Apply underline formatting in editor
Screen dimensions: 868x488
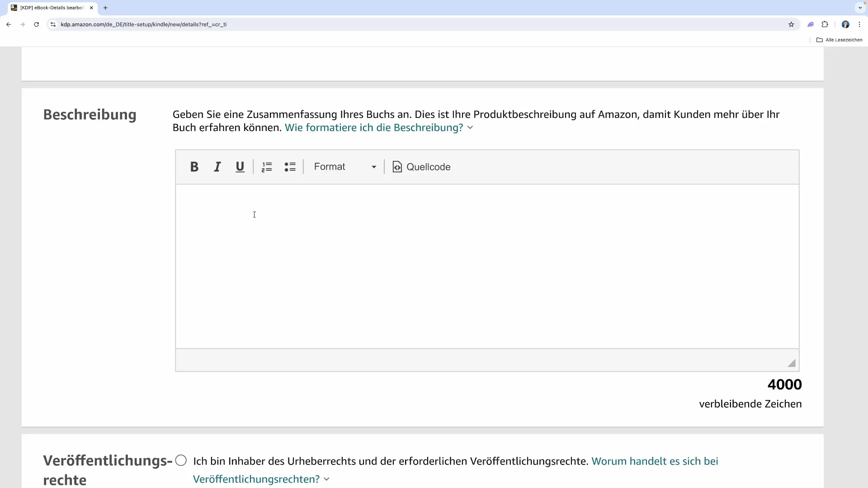coord(240,167)
